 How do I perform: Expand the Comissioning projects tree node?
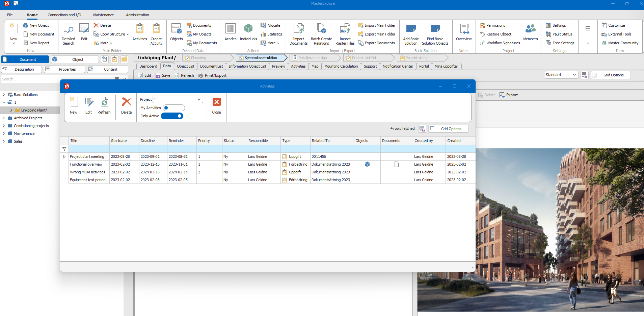[4, 126]
